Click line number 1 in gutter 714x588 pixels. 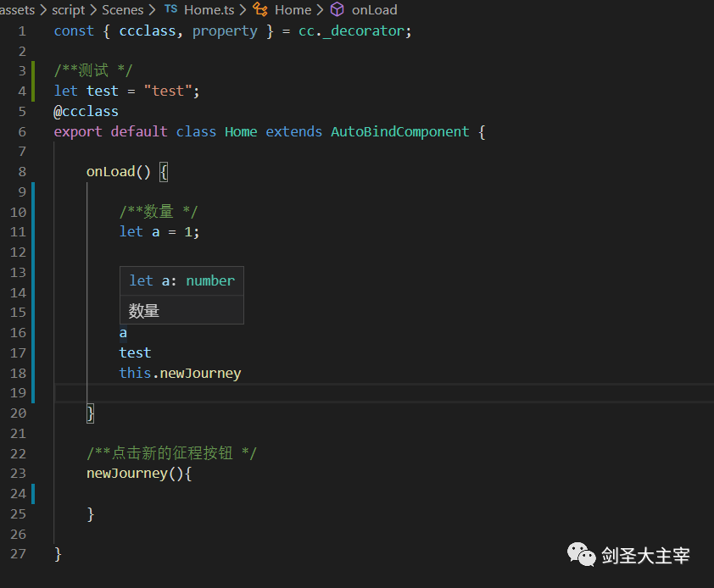(22, 31)
